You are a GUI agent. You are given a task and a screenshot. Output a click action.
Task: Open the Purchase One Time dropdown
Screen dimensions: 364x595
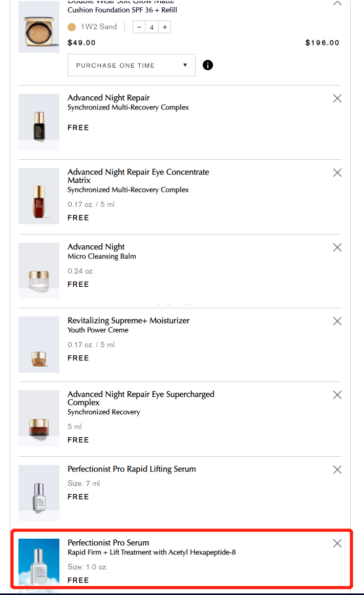(x=131, y=65)
